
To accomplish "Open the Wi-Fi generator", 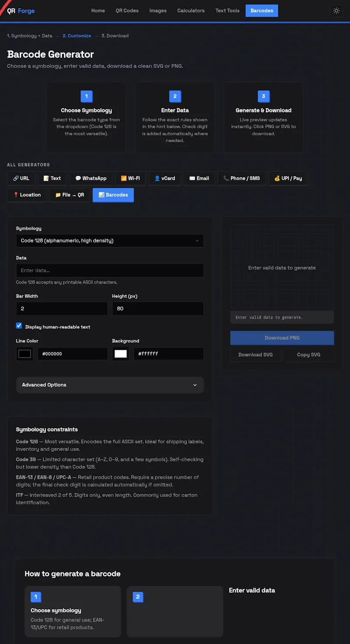I will tap(130, 178).
